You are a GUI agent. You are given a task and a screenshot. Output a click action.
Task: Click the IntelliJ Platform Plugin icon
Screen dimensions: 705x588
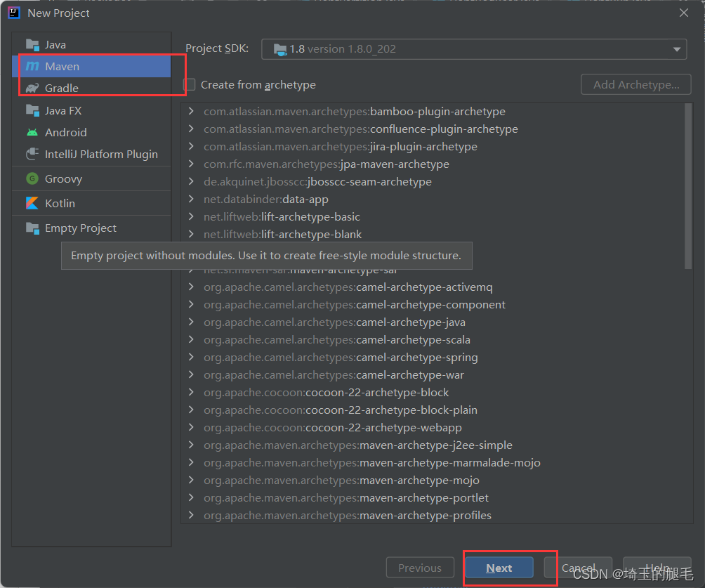32,155
